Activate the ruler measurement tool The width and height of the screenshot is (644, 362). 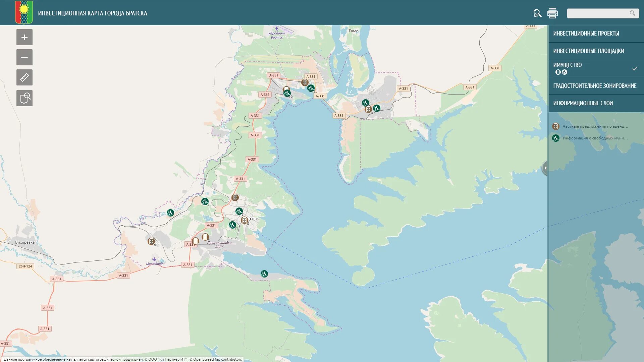point(24,77)
